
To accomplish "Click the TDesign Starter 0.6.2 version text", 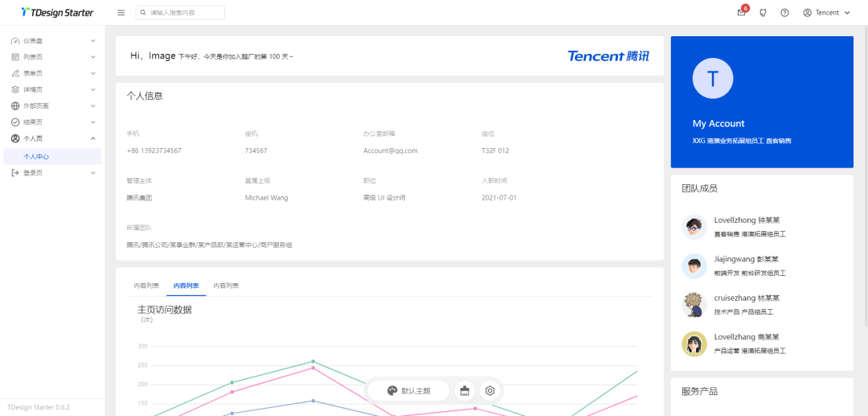I will [39, 407].
